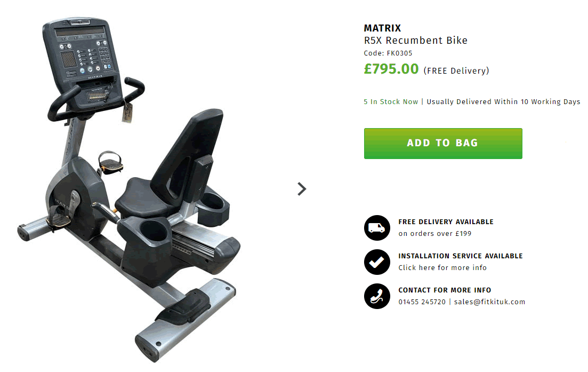This screenshot has height=372, width=588.
Task: Click the delivery truck icon
Action: pos(377,228)
